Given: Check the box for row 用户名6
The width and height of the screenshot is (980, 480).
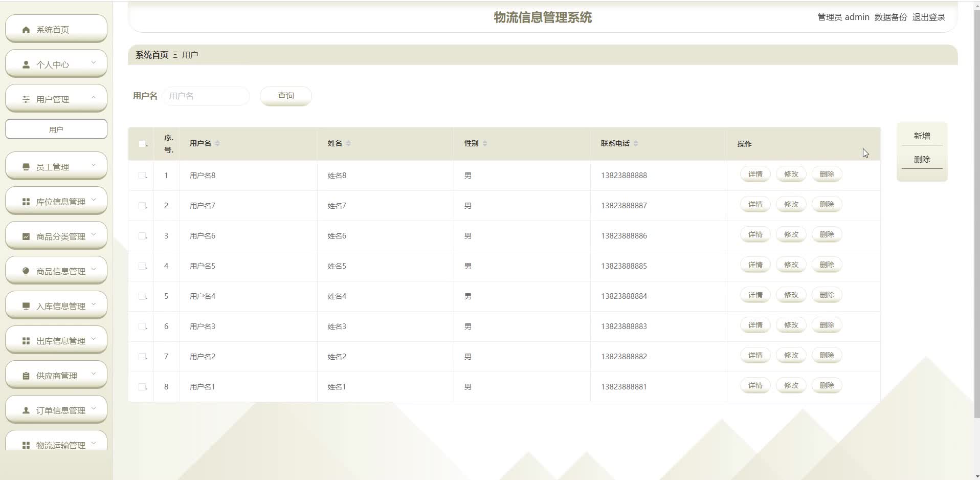Looking at the screenshot, I should pos(142,236).
